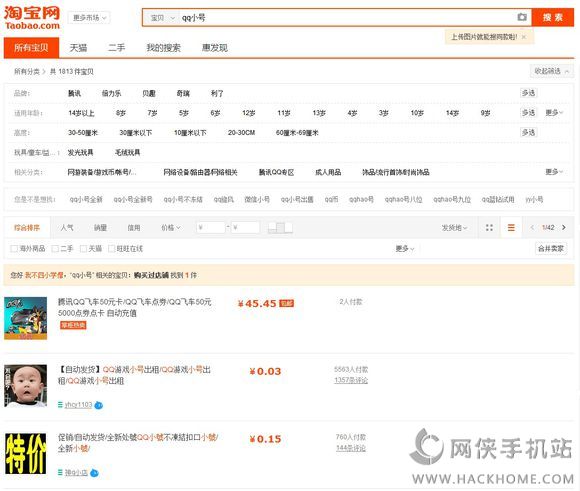
Task: Sort results by 信用
Action: point(134,228)
